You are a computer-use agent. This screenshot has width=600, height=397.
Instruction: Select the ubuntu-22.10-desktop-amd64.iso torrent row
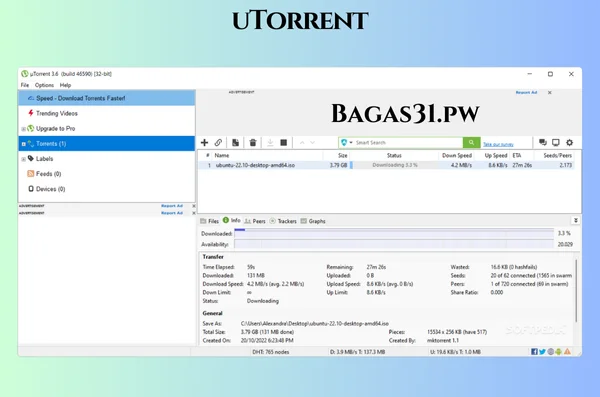386,165
